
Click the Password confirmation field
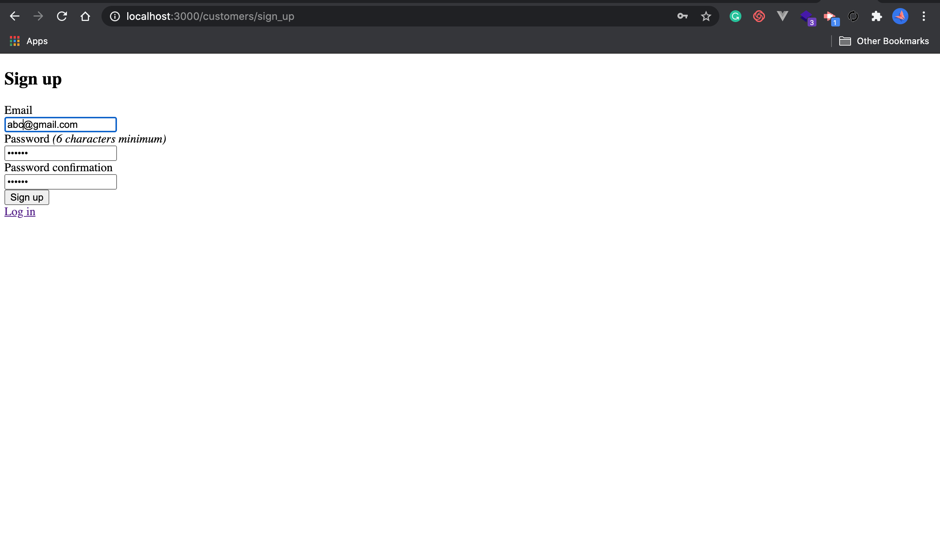(x=61, y=181)
